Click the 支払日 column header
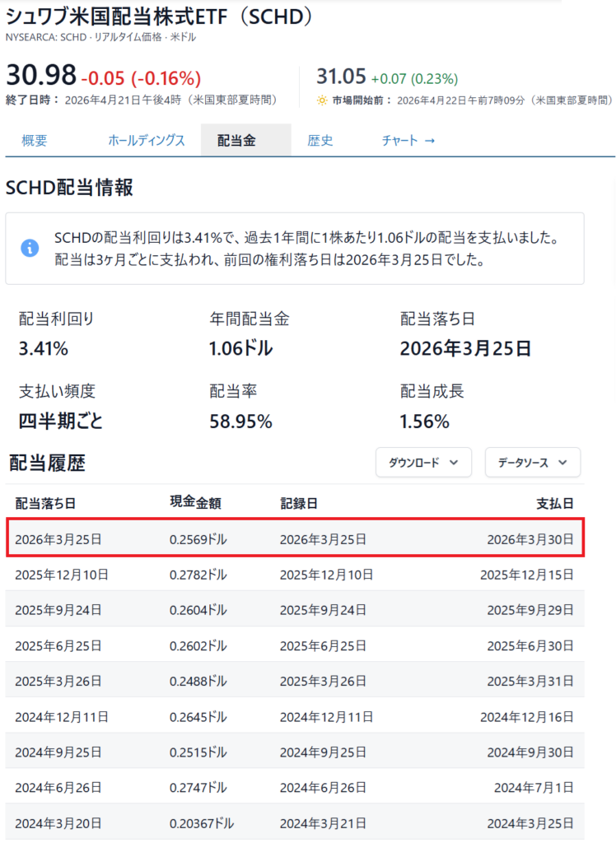This screenshot has height=843, width=616. tap(554, 503)
